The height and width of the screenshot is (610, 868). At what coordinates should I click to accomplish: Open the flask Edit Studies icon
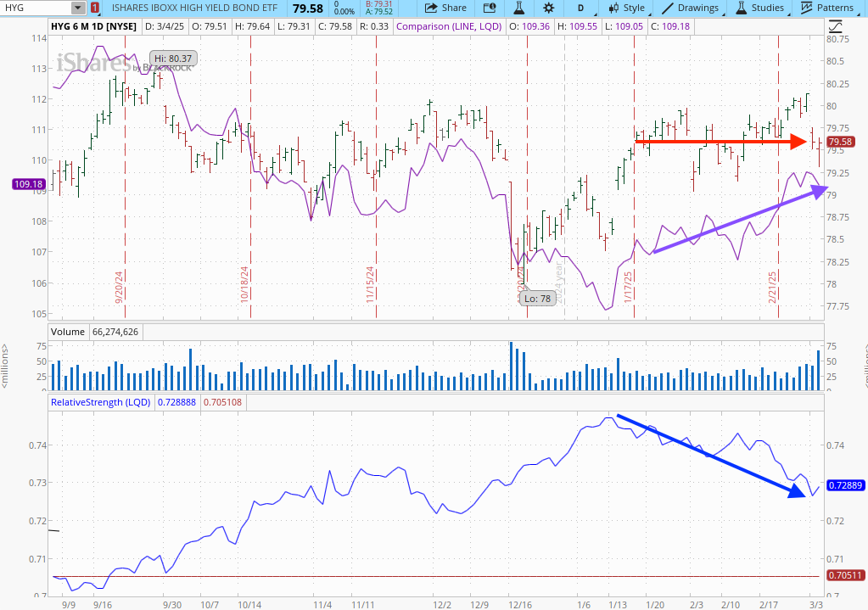click(518, 8)
